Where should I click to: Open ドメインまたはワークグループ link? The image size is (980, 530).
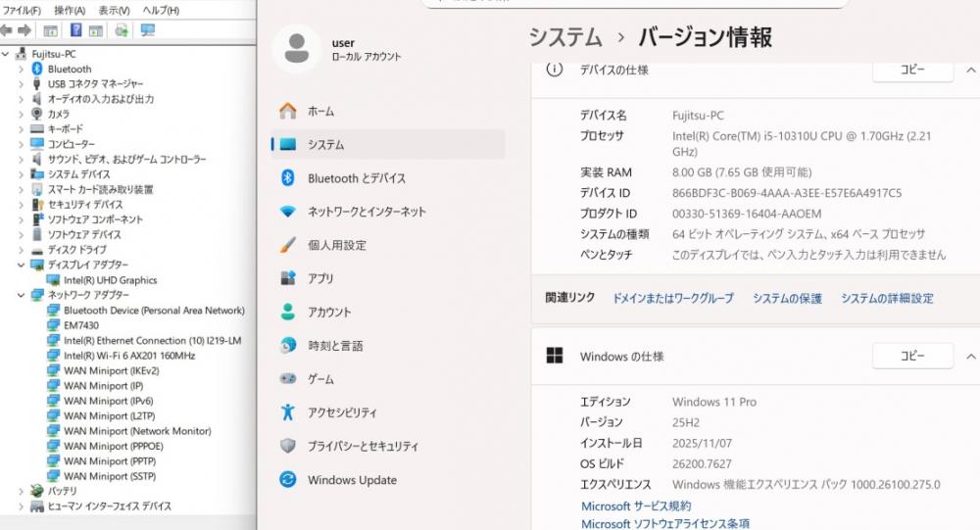coord(673,298)
